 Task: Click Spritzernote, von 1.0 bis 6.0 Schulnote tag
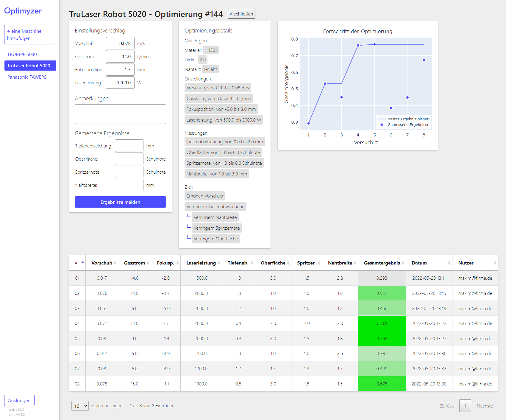(224, 163)
